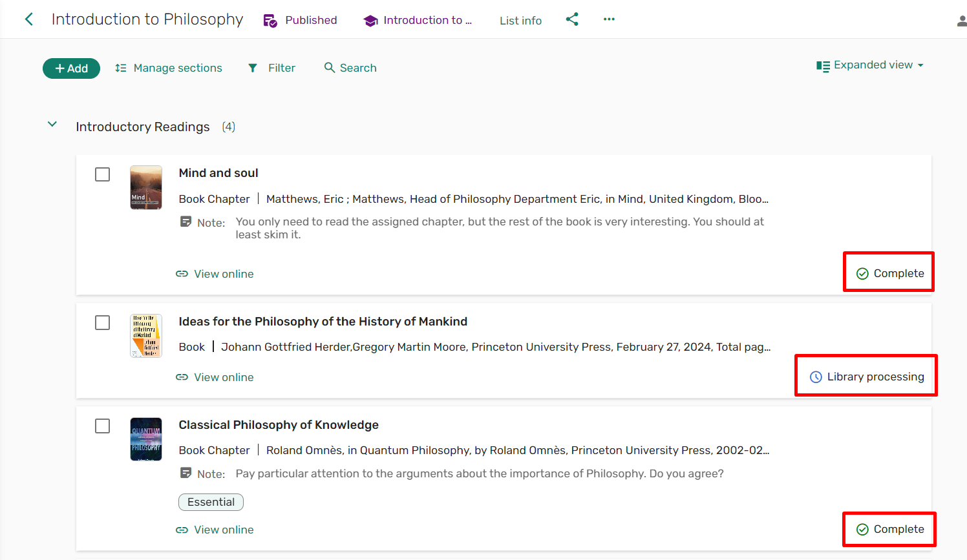This screenshot has height=560, width=967.
Task: Open the three-dot more options menu
Action: 609,19
